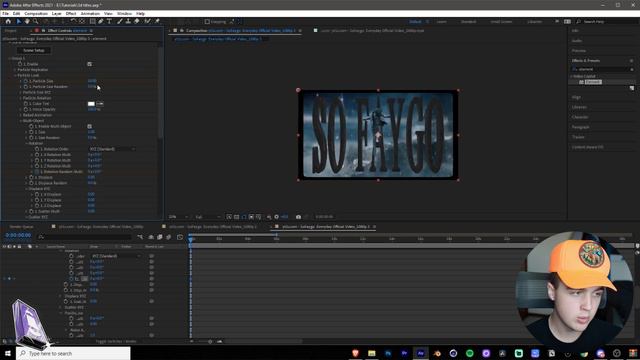Toggle Enable Multi-Object checkbox
The height and width of the screenshot is (360, 640).
click(x=89, y=127)
